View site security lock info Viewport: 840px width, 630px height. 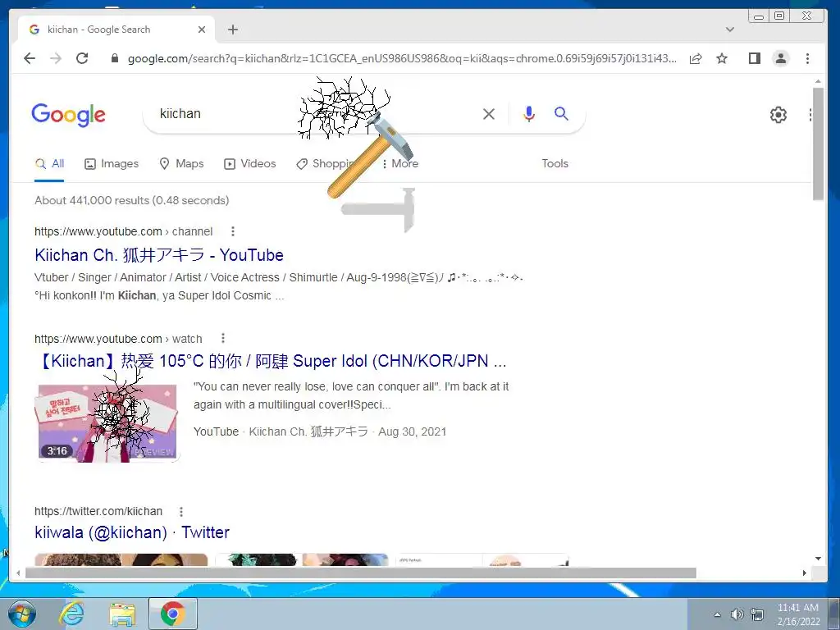tap(115, 58)
